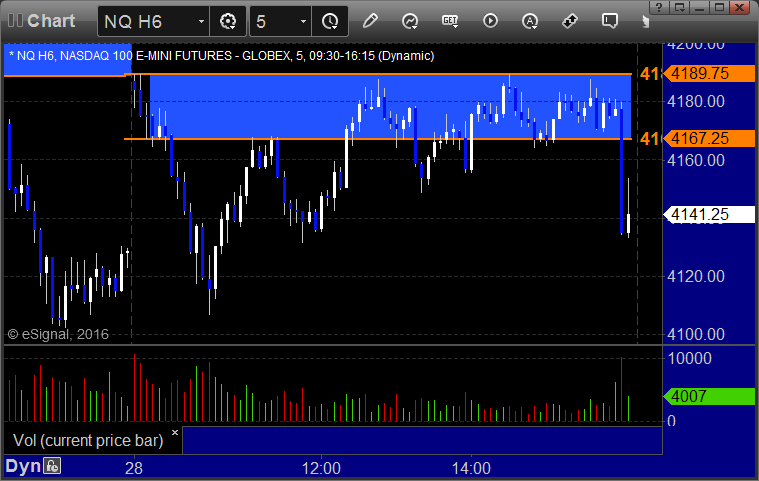
Task: Start bar replay with the play icon
Action: click(490, 21)
